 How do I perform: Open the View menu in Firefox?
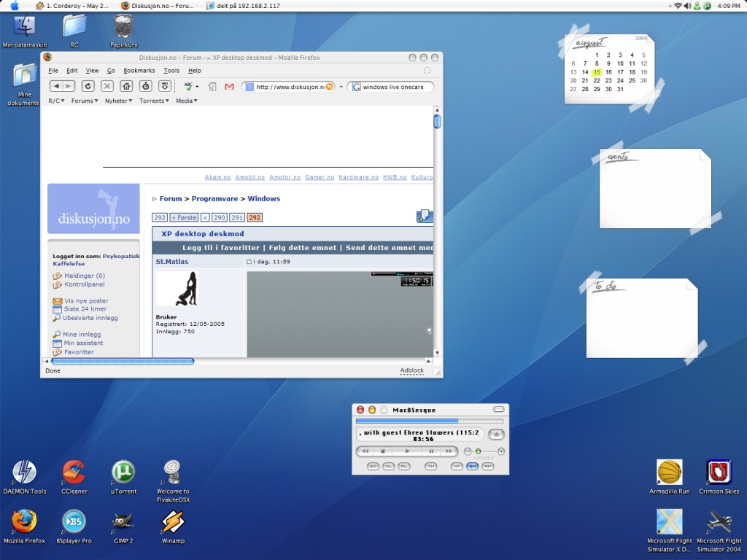click(x=92, y=71)
